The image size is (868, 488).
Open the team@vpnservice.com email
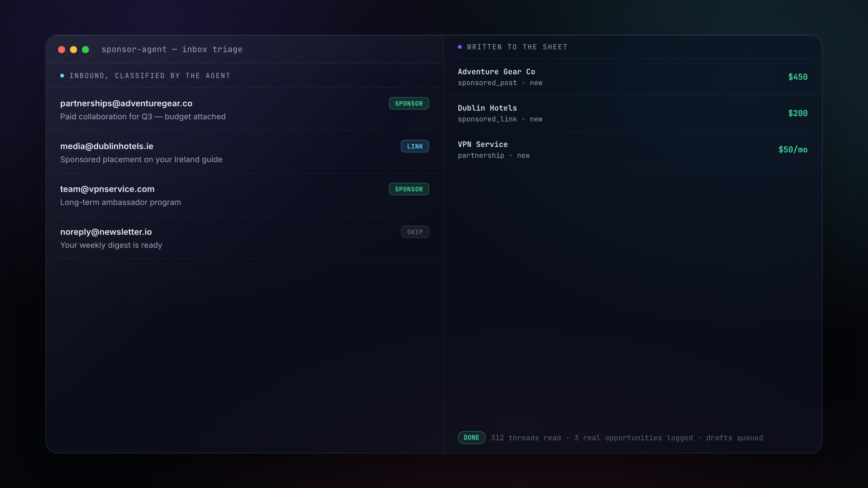click(x=244, y=195)
